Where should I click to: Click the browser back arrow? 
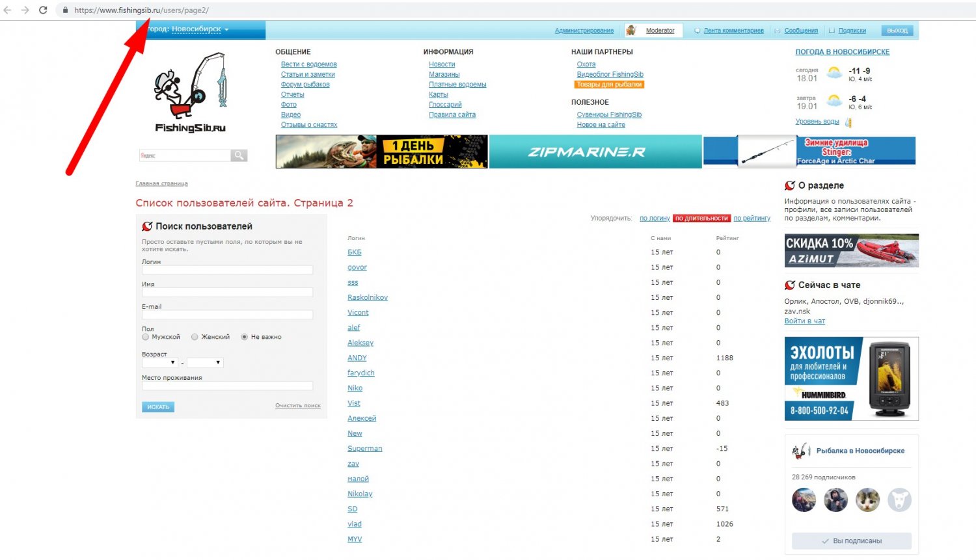[x=8, y=10]
